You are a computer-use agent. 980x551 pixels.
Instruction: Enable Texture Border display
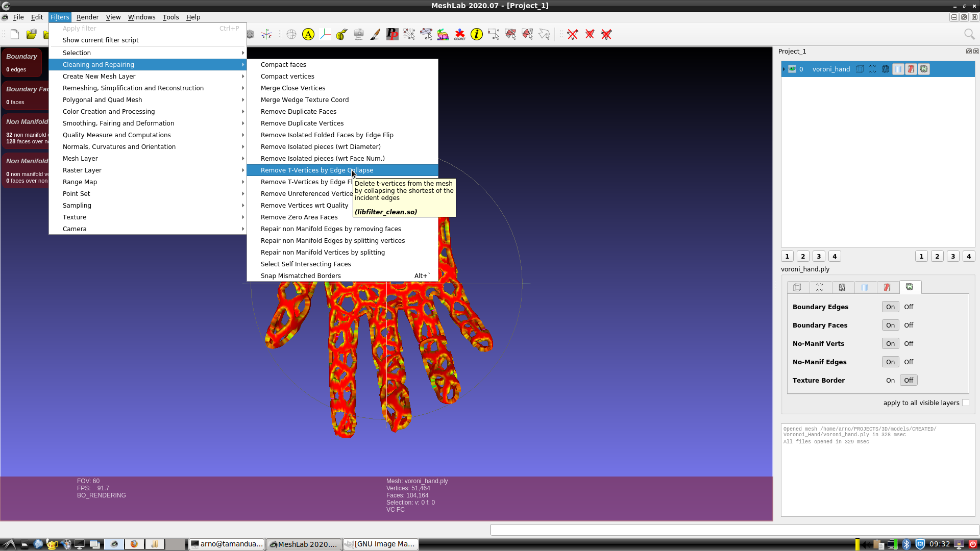pyautogui.click(x=890, y=380)
